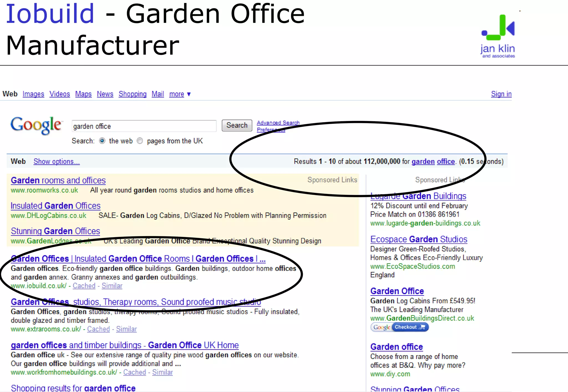
Task: Open the Shopping tab
Action: [133, 94]
